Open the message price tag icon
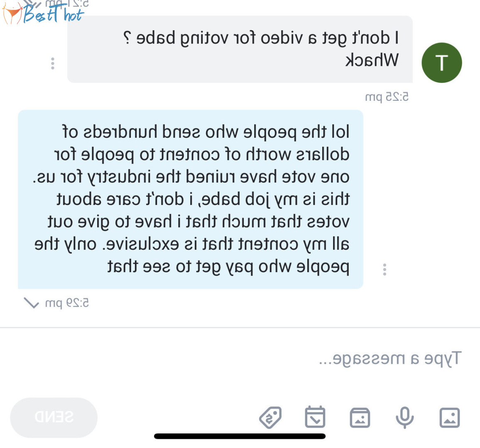 coord(270,417)
